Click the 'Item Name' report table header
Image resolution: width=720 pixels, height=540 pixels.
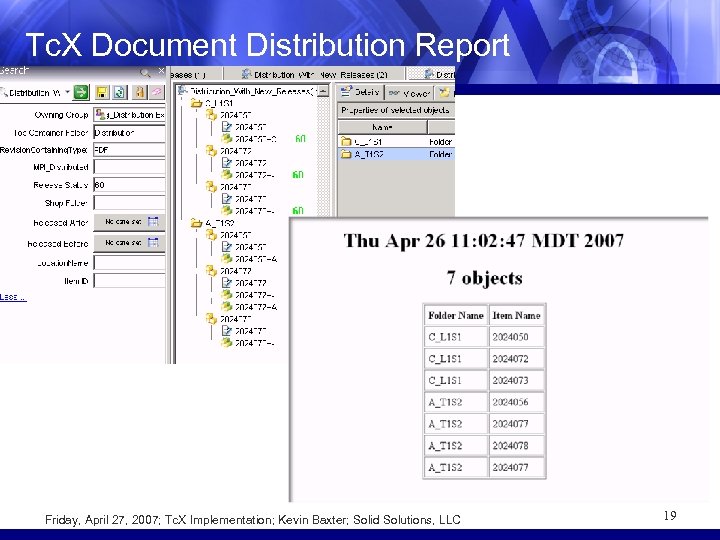(x=516, y=315)
